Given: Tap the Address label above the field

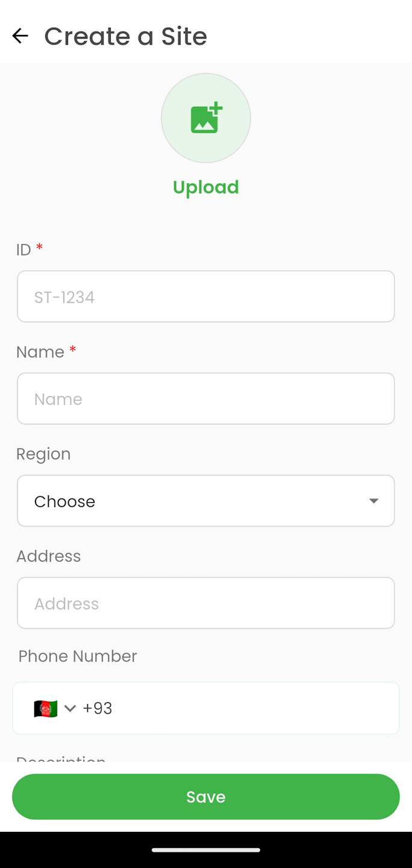Looking at the screenshot, I should click(x=49, y=556).
